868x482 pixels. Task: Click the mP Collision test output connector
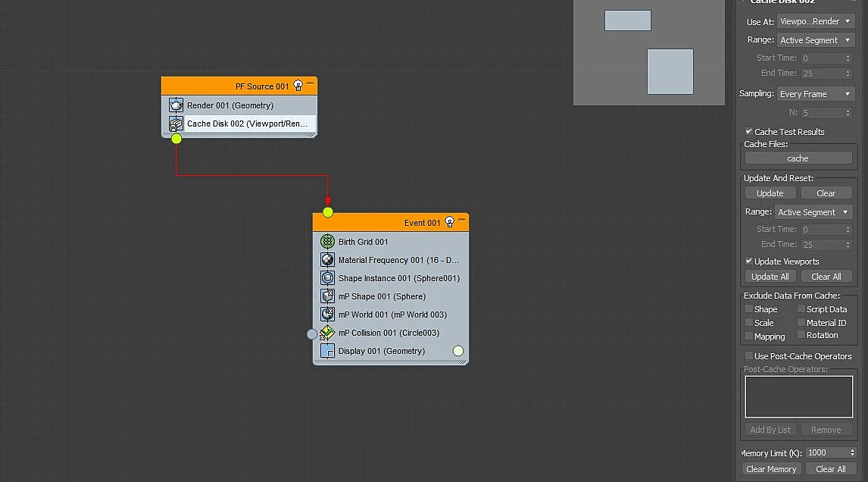[312, 333]
